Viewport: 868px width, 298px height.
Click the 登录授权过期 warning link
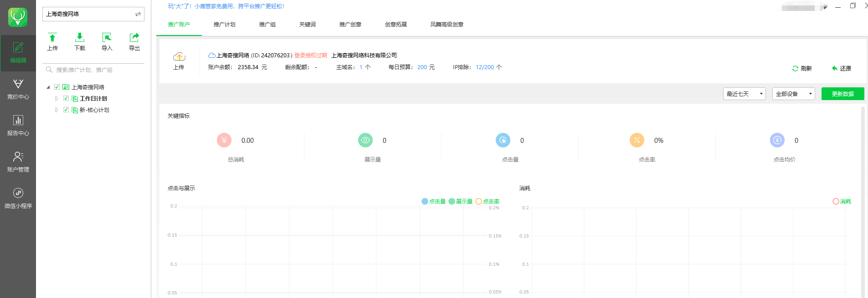(311, 56)
